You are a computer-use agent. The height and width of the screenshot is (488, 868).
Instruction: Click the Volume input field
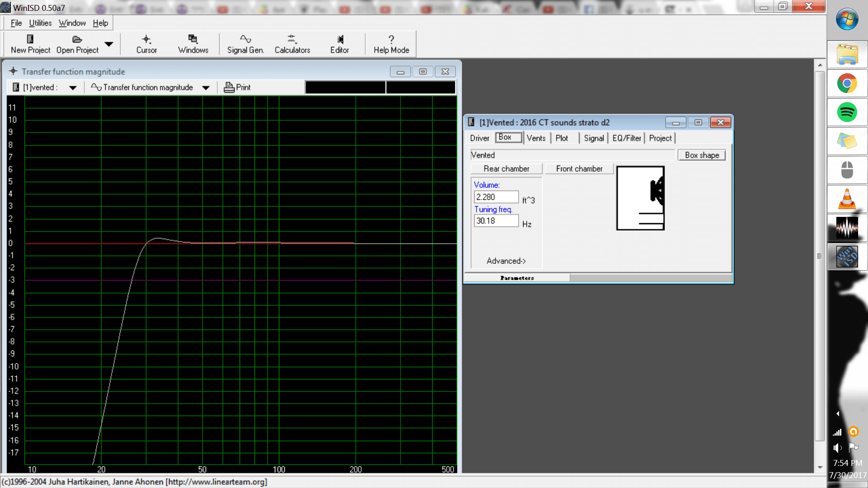pyautogui.click(x=496, y=197)
